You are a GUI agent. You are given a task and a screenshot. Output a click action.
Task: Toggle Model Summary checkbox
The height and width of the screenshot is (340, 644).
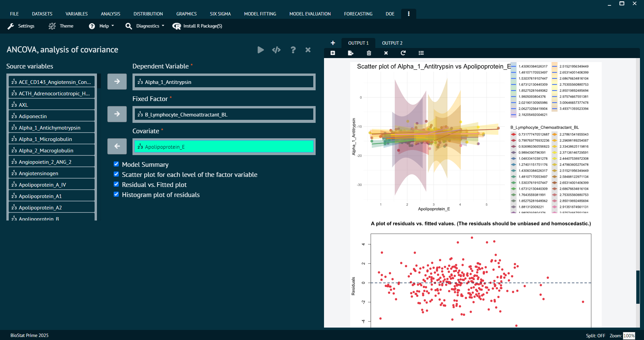[116, 164]
